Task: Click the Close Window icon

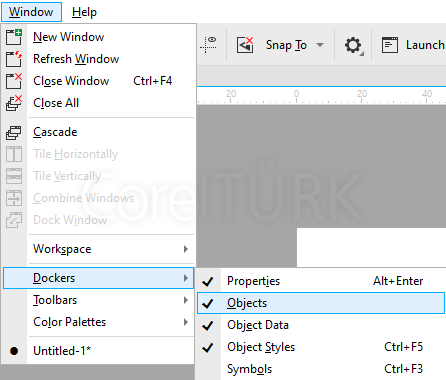Action: tap(14, 81)
